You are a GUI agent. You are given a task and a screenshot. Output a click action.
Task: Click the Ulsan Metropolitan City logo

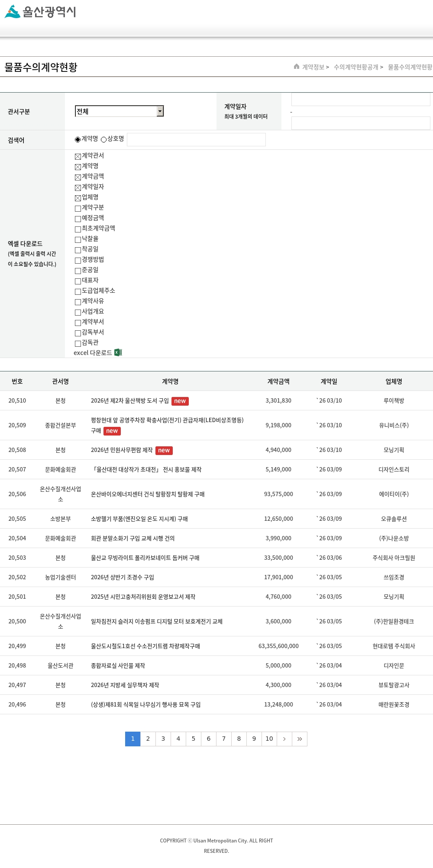tap(40, 12)
